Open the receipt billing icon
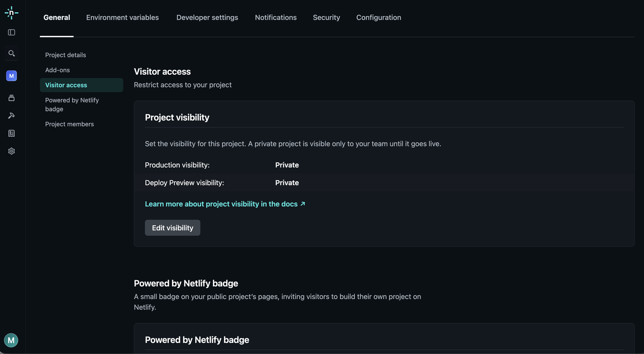Image resolution: width=644 pixels, height=354 pixels. [x=11, y=133]
